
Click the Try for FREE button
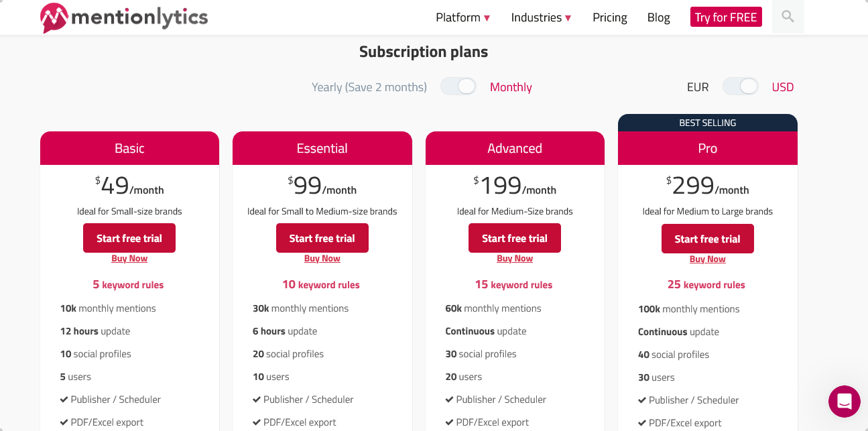(x=726, y=17)
